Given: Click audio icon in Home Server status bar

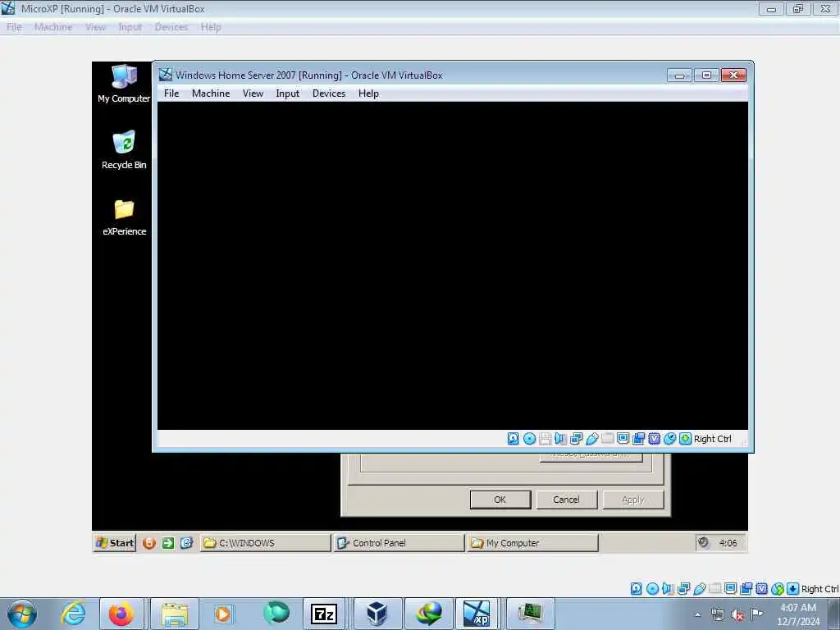Looking at the screenshot, I should pyautogui.click(x=561, y=439).
